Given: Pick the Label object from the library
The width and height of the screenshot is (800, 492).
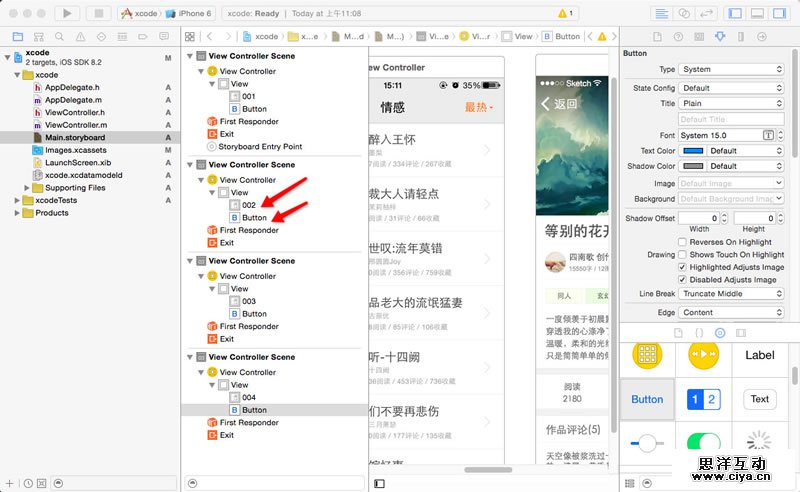Looking at the screenshot, I should point(760,355).
